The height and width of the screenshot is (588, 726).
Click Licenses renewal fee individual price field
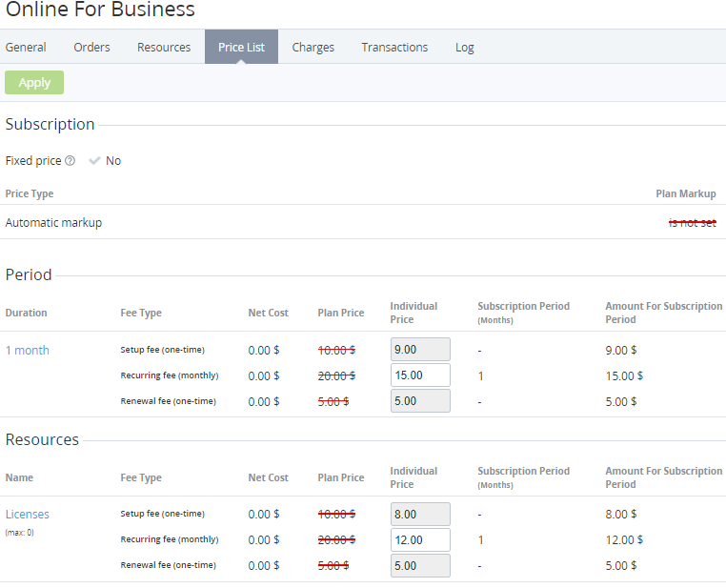420,565
